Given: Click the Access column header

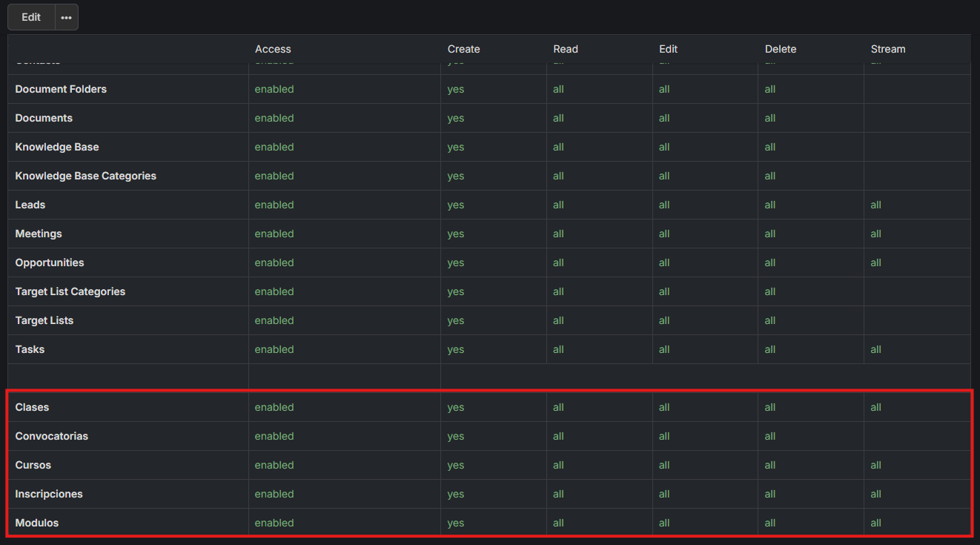Looking at the screenshot, I should tap(273, 49).
